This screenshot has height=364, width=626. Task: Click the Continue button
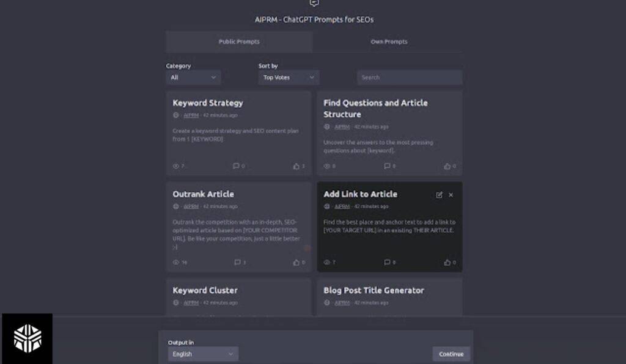click(x=451, y=354)
